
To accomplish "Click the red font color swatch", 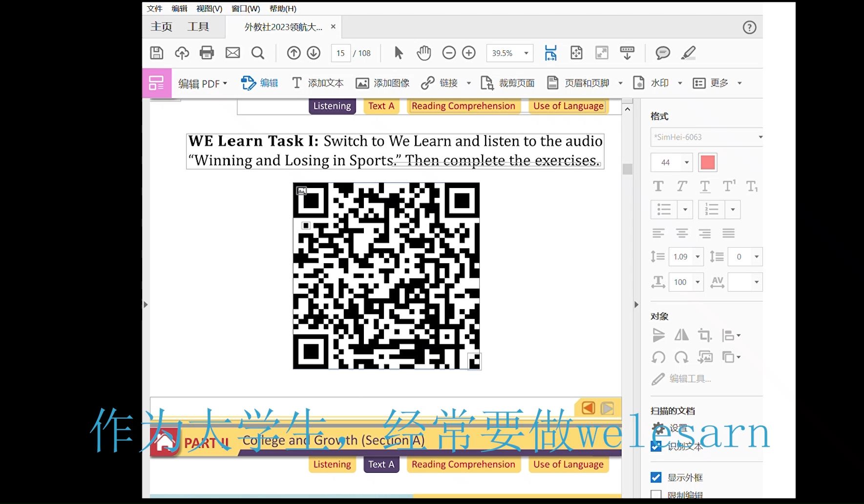I will coord(707,162).
